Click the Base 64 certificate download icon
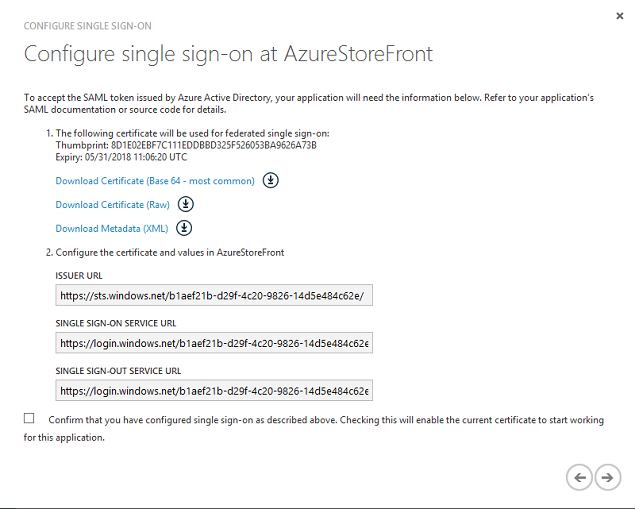The height and width of the screenshot is (510, 636). click(x=270, y=181)
